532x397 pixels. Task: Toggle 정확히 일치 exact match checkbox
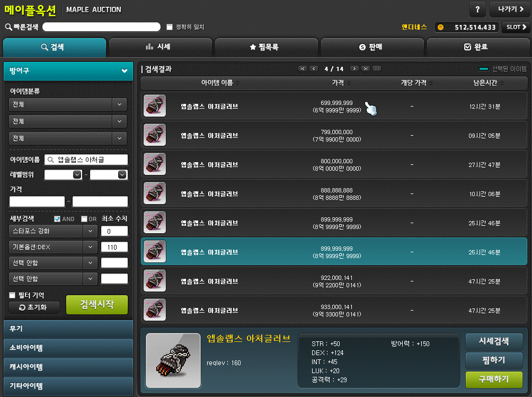170,27
